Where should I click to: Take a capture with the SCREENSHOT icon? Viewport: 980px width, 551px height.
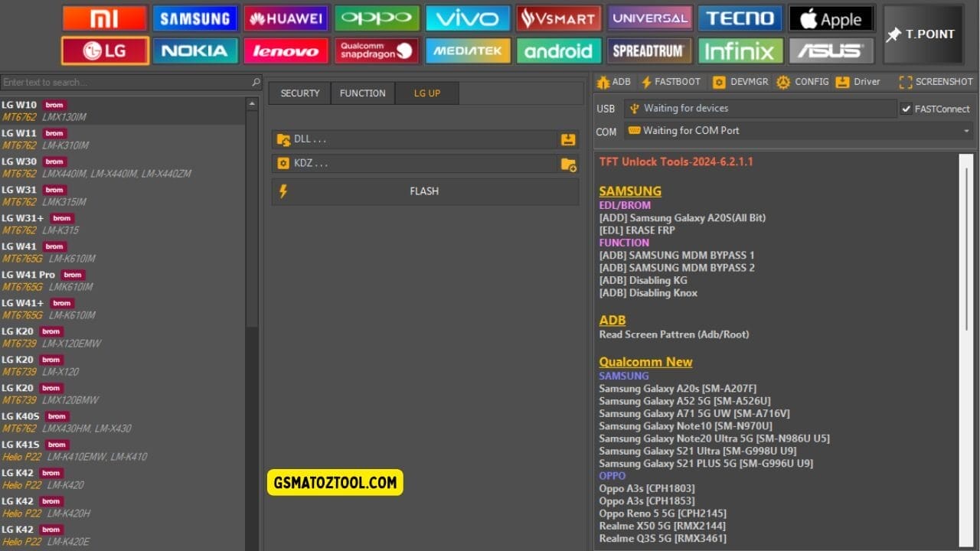click(906, 82)
